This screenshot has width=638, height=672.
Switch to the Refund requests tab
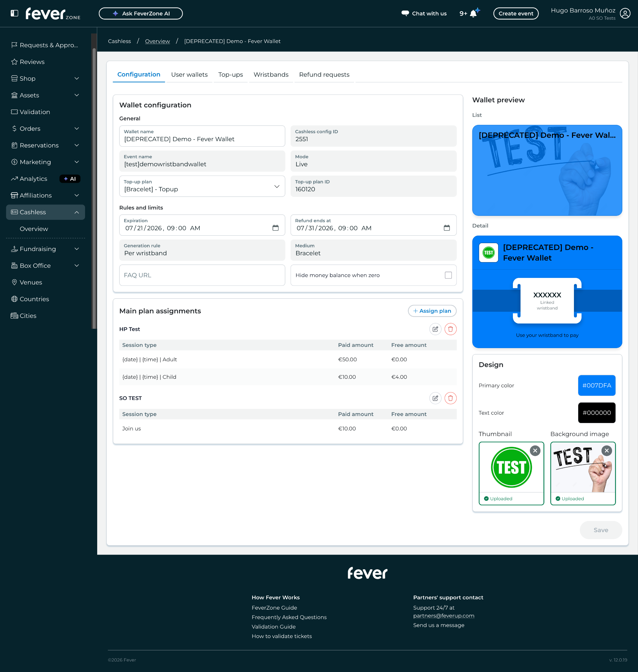point(324,74)
